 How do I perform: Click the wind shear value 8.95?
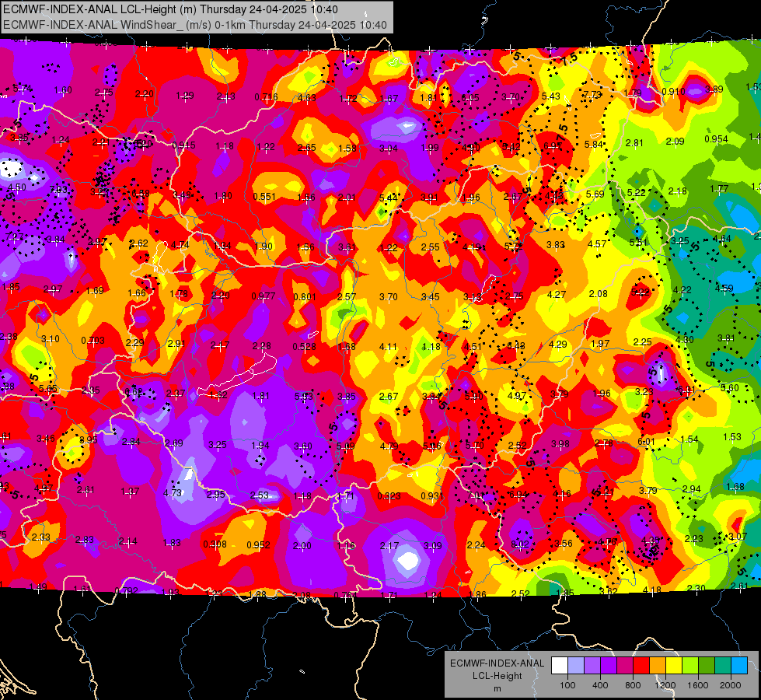[x=89, y=439]
